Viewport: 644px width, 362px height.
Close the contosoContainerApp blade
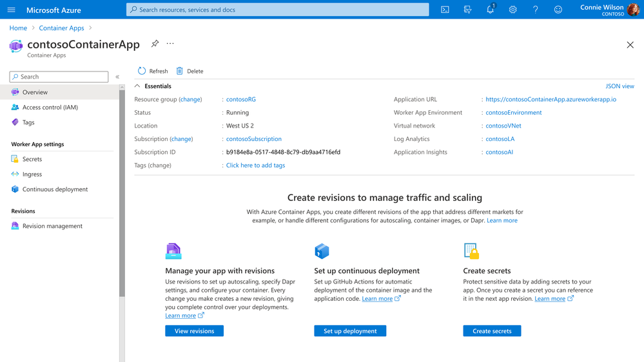(x=630, y=44)
